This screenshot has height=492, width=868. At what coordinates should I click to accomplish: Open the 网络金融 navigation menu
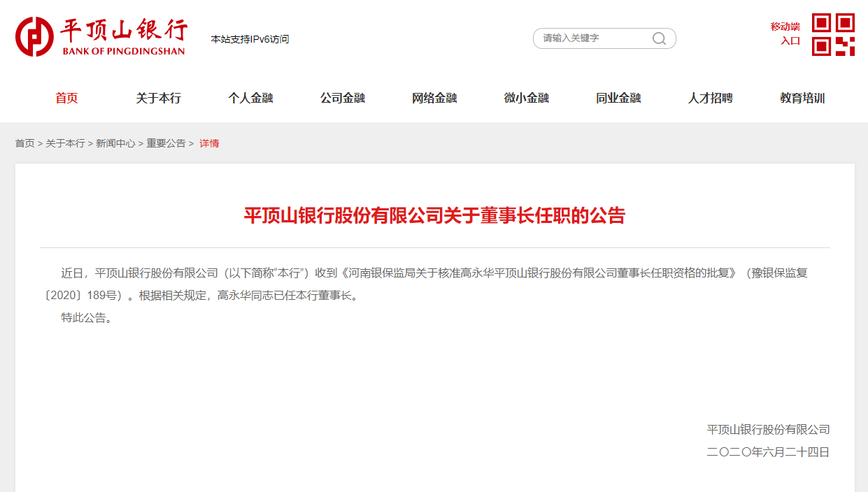pyautogui.click(x=434, y=99)
